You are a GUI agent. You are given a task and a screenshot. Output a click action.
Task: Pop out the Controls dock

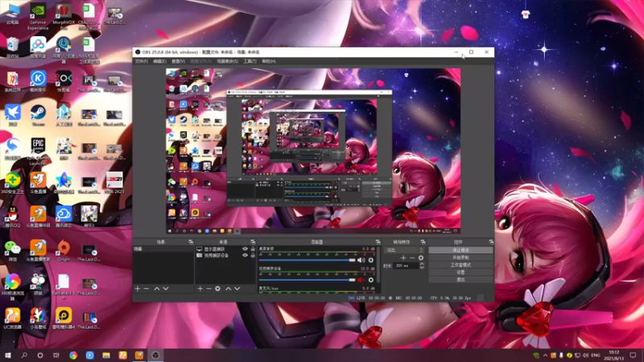pos(491,242)
